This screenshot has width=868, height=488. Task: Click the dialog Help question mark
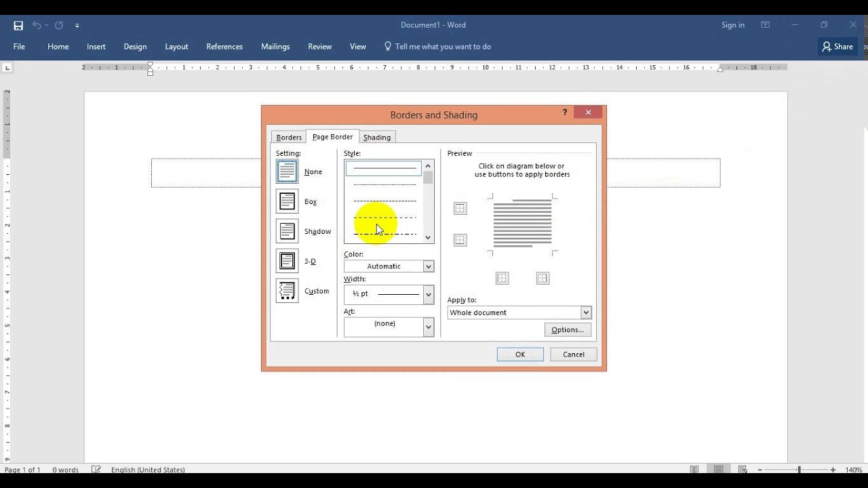click(565, 113)
